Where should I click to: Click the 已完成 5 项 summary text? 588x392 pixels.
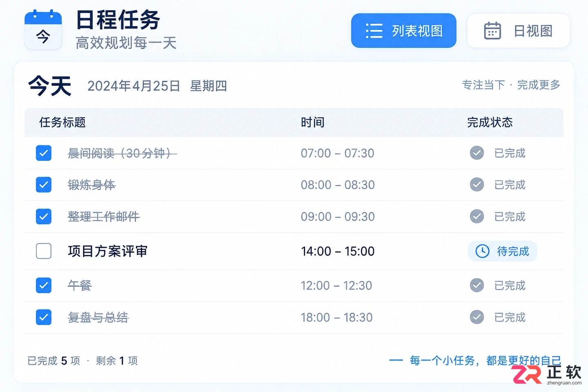(54, 361)
